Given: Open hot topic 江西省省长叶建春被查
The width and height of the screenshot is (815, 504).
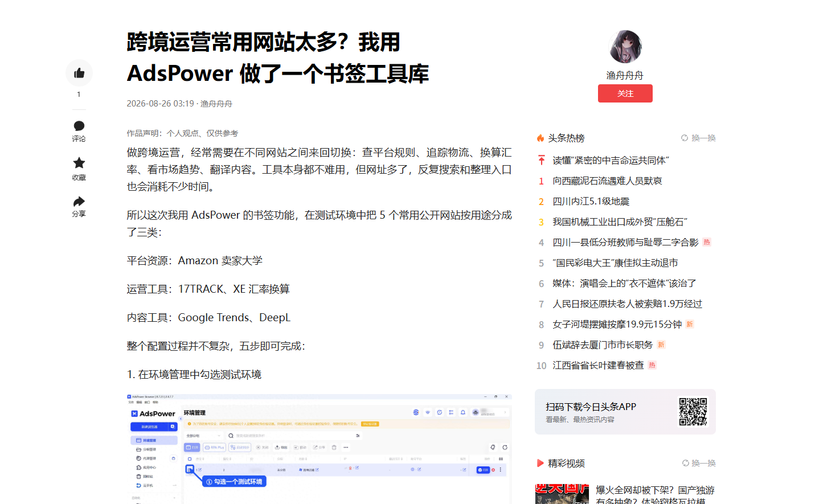Looking at the screenshot, I should (x=598, y=366).
